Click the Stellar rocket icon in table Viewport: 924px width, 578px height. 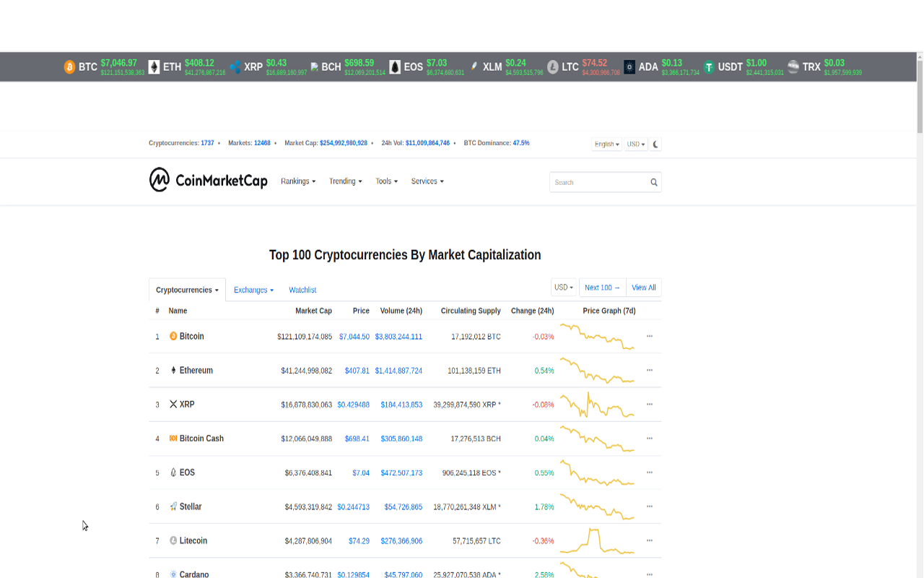[x=173, y=506]
